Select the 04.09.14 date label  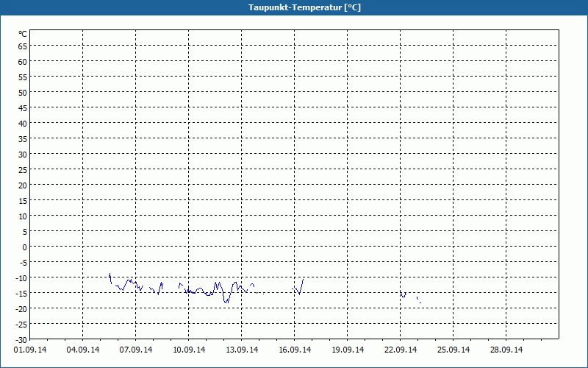[83, 350]
